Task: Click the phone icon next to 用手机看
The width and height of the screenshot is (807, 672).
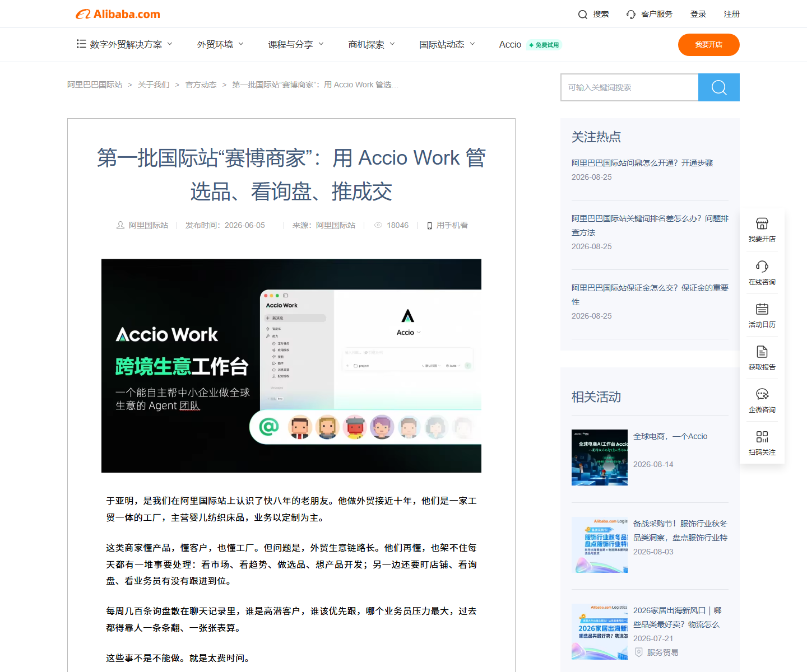Action: (430, 226)
